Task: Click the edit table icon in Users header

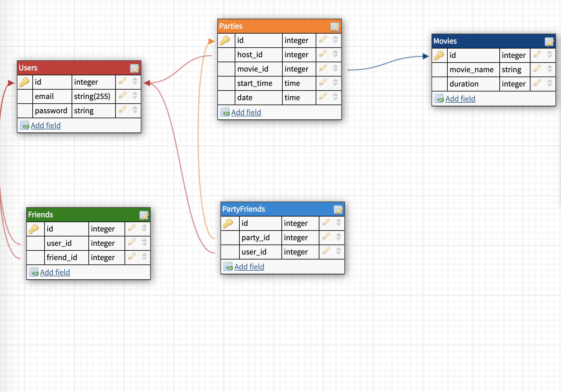Action: coord(134,68)
